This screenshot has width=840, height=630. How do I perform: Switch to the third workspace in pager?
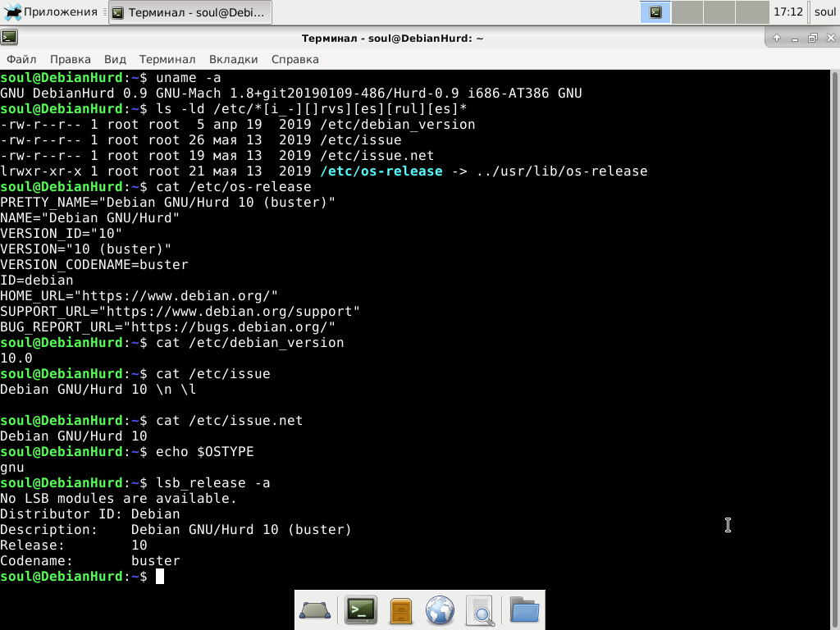point(719,12)
